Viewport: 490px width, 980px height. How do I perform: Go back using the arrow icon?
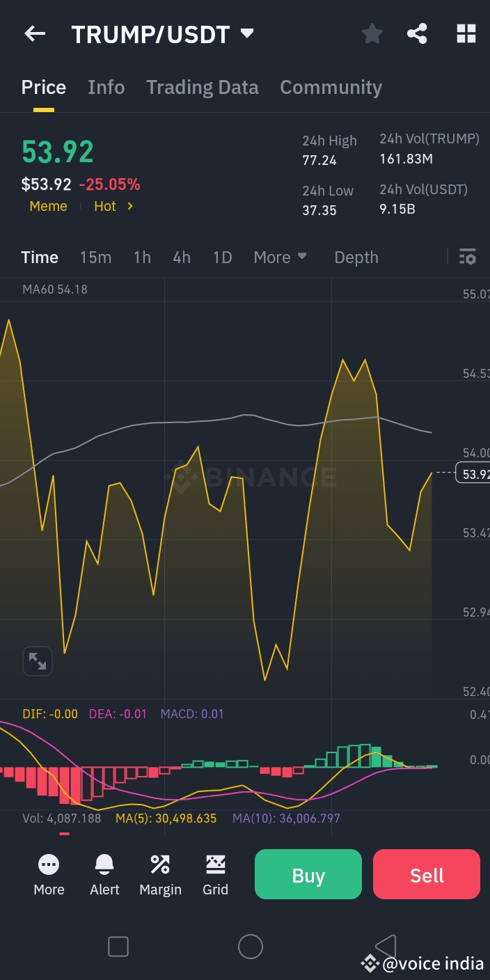[35, 33]
